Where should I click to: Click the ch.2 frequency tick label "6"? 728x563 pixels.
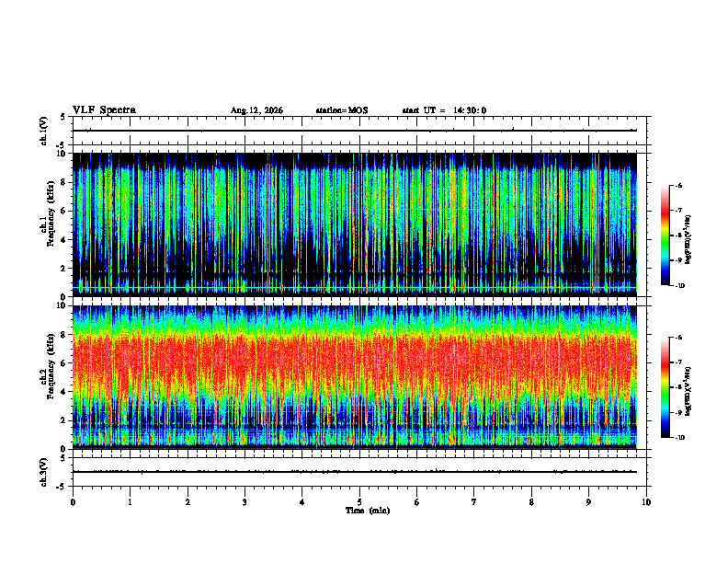point(64,363)
